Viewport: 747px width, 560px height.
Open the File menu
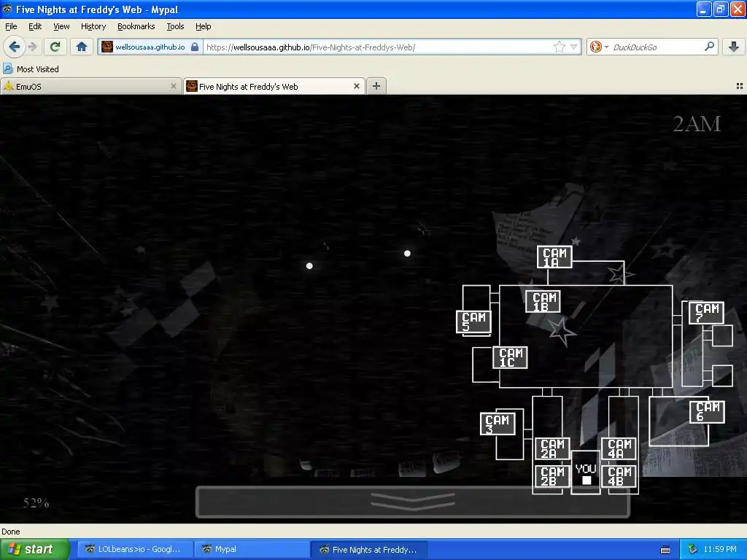[11, 26]
